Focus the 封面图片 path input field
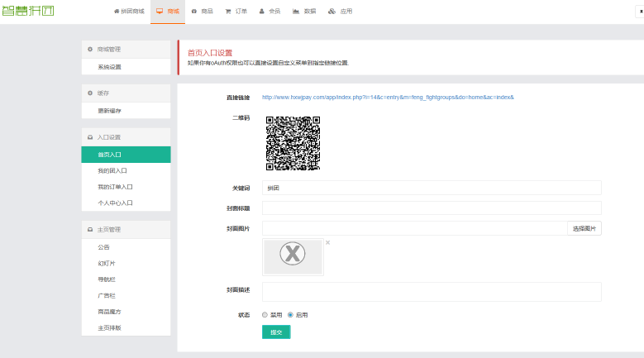The image size is (644, 358). pos(415,228)
